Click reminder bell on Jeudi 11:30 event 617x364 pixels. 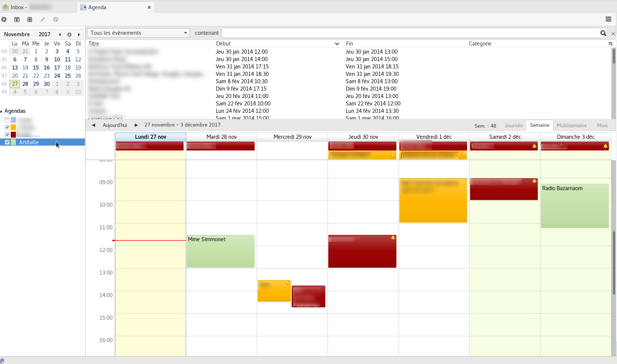393,238
